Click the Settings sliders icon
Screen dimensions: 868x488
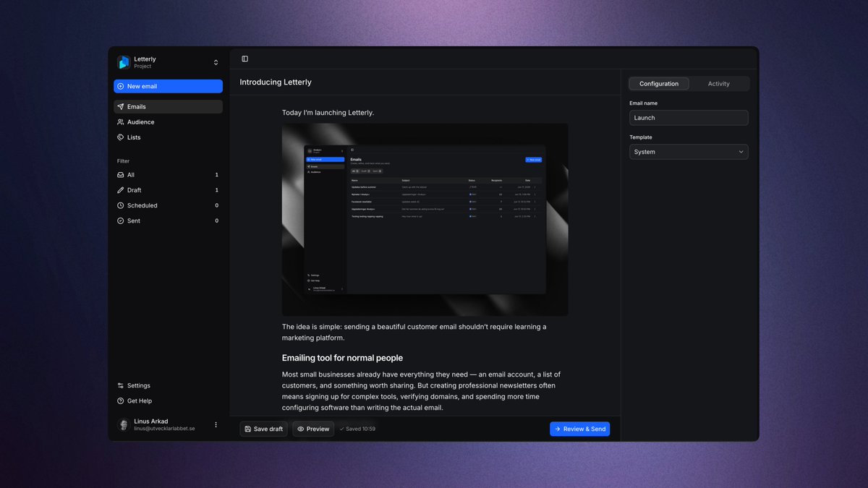click(121, 385)
